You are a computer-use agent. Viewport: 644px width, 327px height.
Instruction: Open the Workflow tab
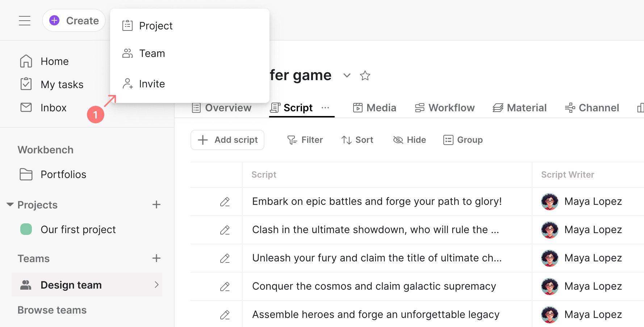click(x=445, y=108)
